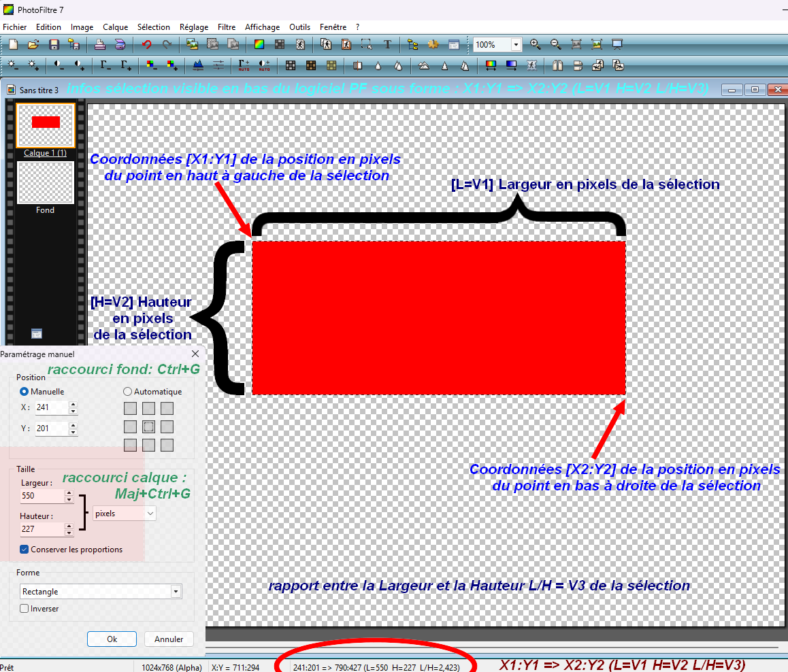Open the Filtre menu
The image size is (788, 672).
(227, 27)
